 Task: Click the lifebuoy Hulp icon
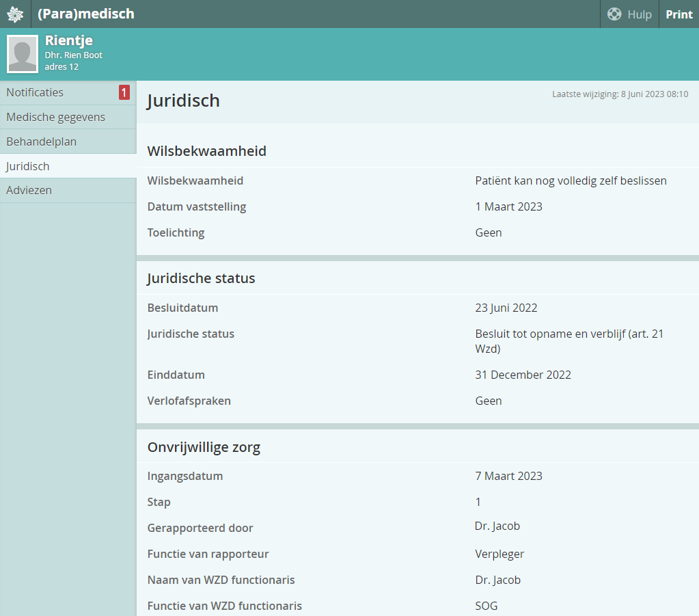point(614,14)
